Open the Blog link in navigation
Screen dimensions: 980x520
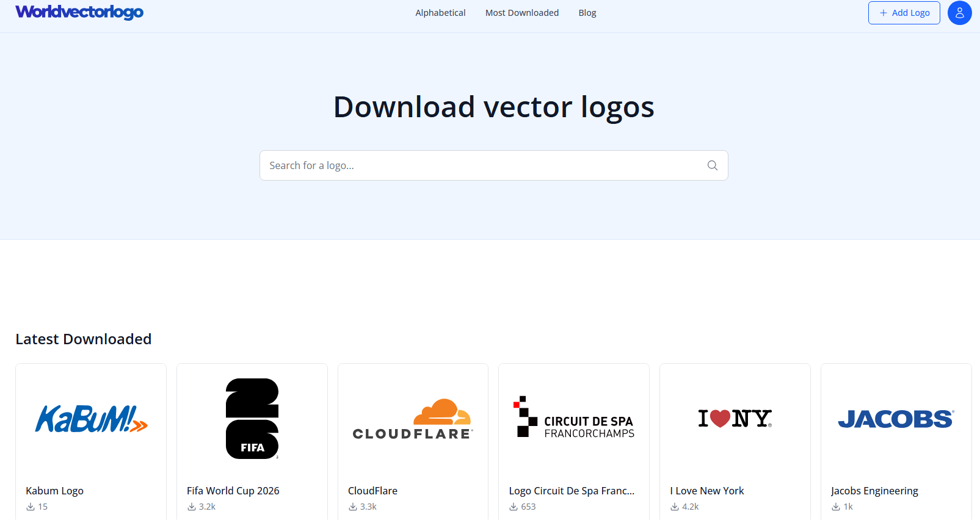tap(587, 13)
